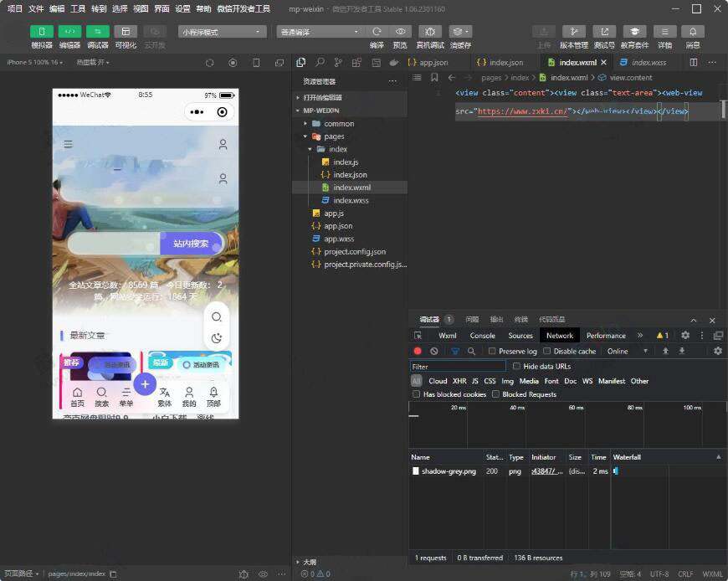Check the Disable cache option

tap(547, 352)
